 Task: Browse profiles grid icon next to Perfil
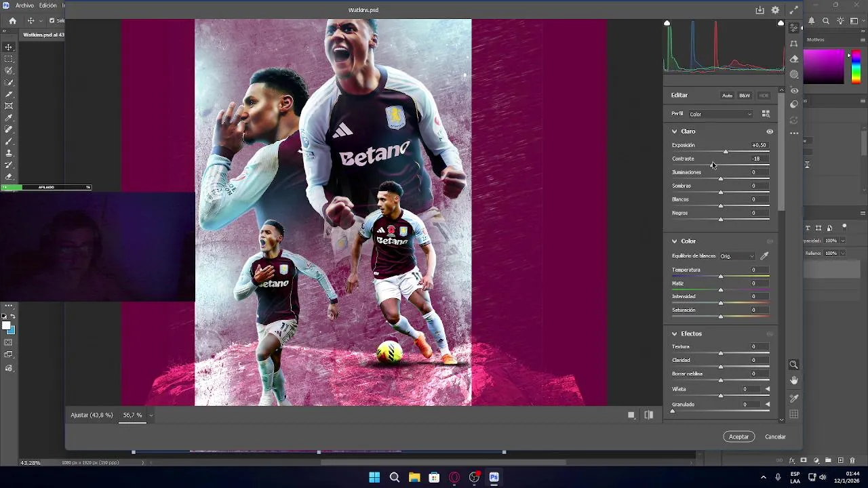[x=766, y=114]
